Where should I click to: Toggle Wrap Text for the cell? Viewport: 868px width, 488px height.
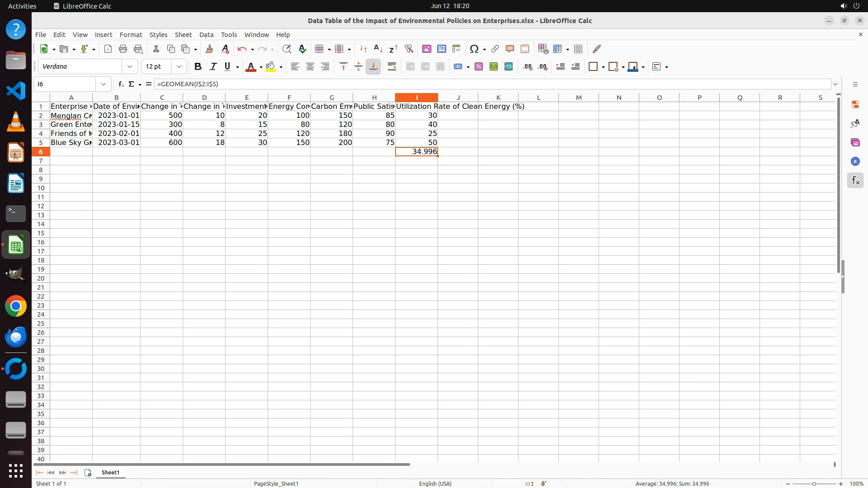point(392,67)
